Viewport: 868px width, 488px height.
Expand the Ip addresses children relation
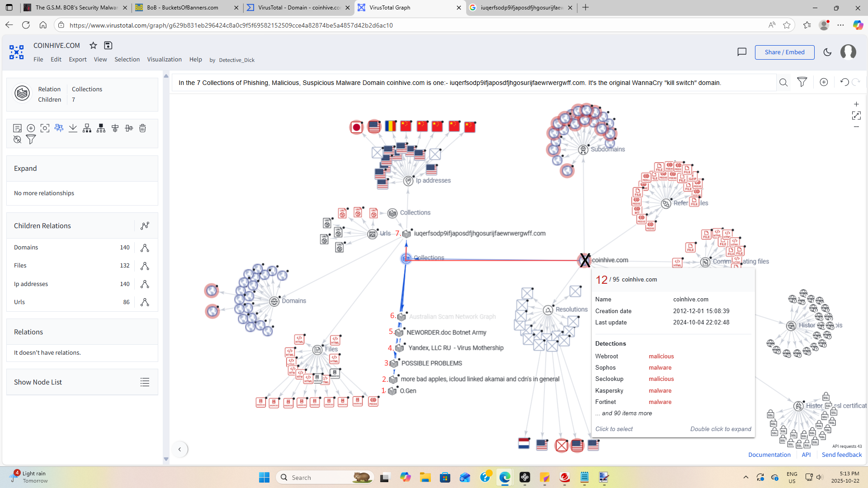[145, 284]
